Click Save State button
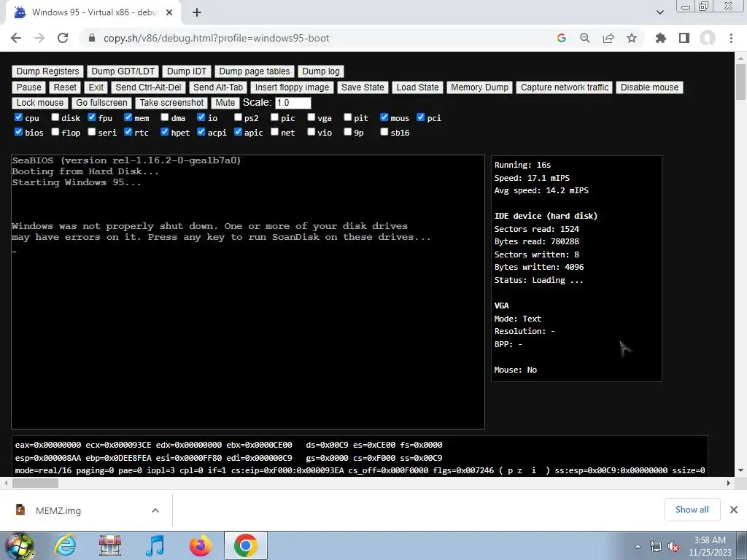This screenshot has height=560, width=747. coord(363,87)
